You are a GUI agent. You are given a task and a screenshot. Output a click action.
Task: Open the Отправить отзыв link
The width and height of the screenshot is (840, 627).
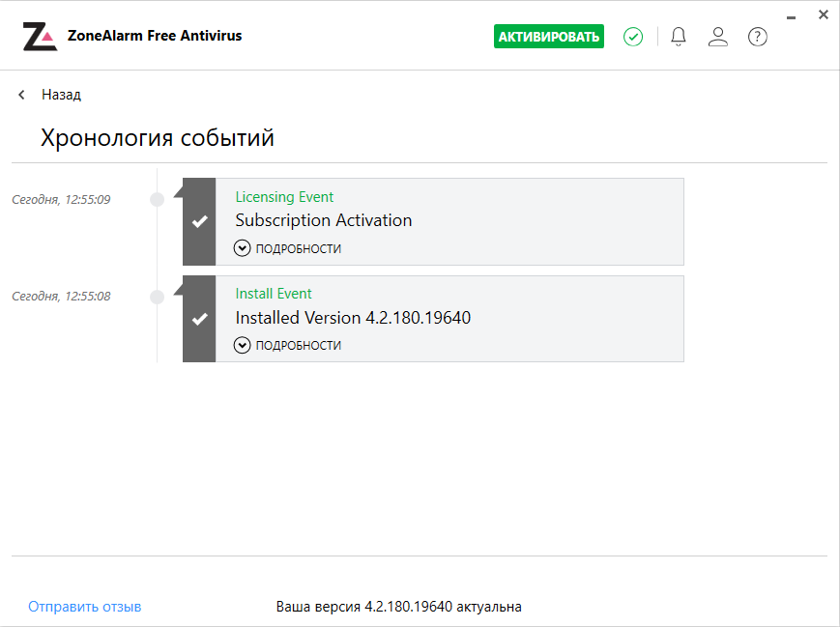tap(85, 607)
